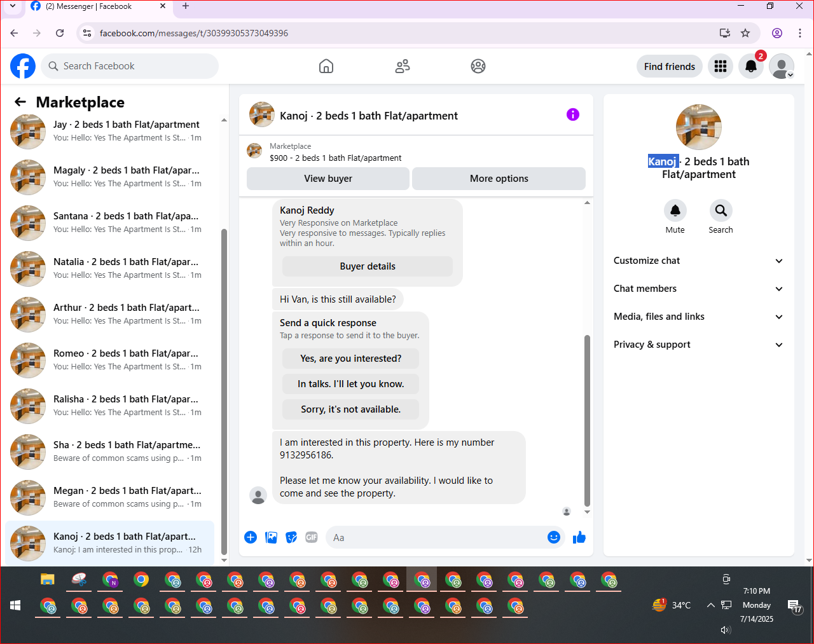The height and width of the screenshot is (644, 814).
Task: Open Ralisha's apartment conversation
Action: [x=109, y=406]
